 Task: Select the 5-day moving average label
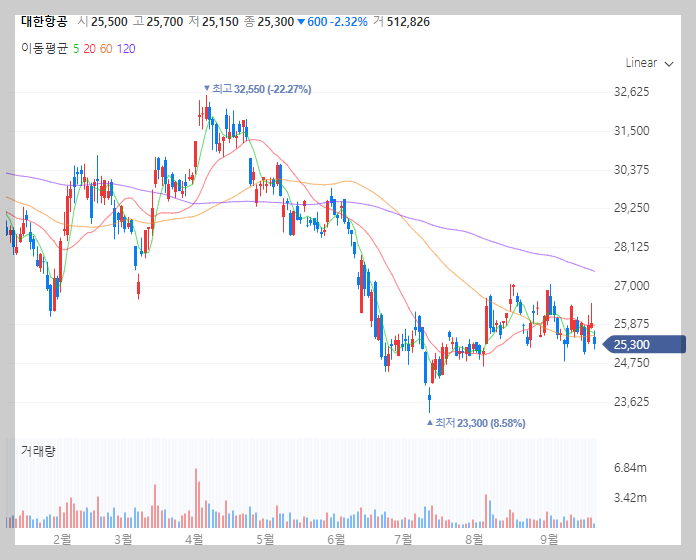point(76,49)
